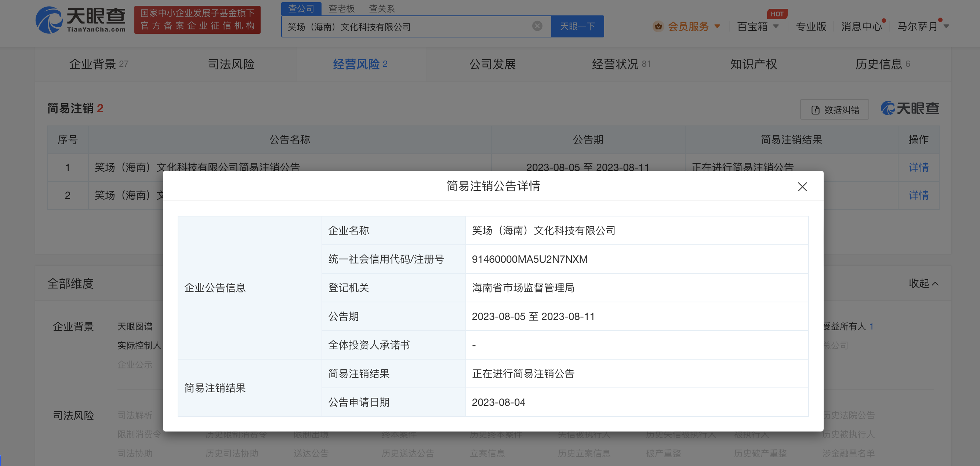
Task: Click 公告名称 column header
Action: (290, 139)
